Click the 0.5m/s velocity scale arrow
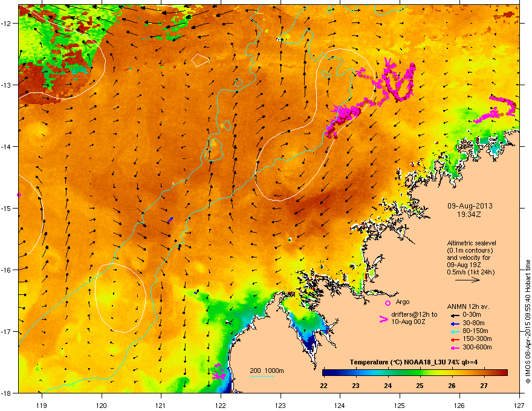 click(467, 280)
